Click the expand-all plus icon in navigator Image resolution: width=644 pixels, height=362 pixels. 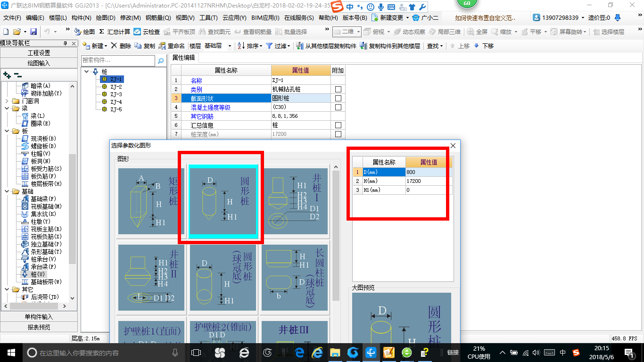7,74
